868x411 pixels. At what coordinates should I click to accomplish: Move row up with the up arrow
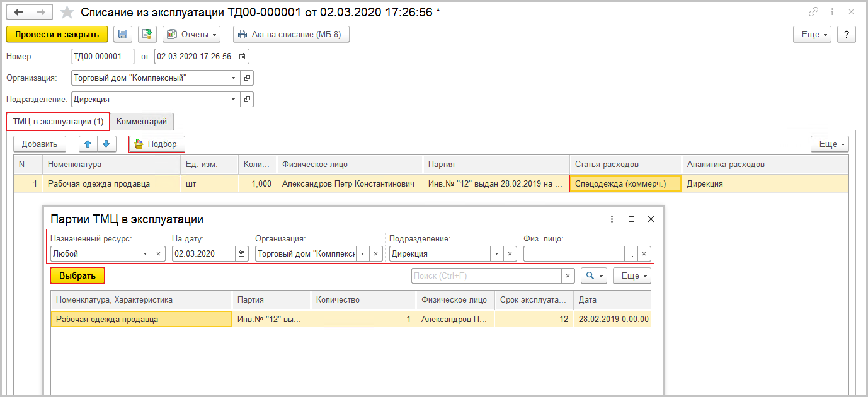tap(88, 144)
